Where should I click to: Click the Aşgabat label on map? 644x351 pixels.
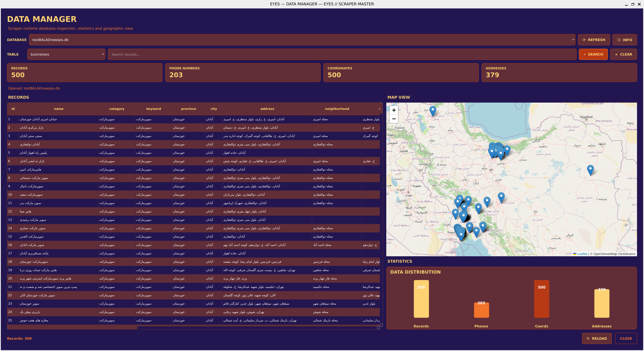(586, 117)
